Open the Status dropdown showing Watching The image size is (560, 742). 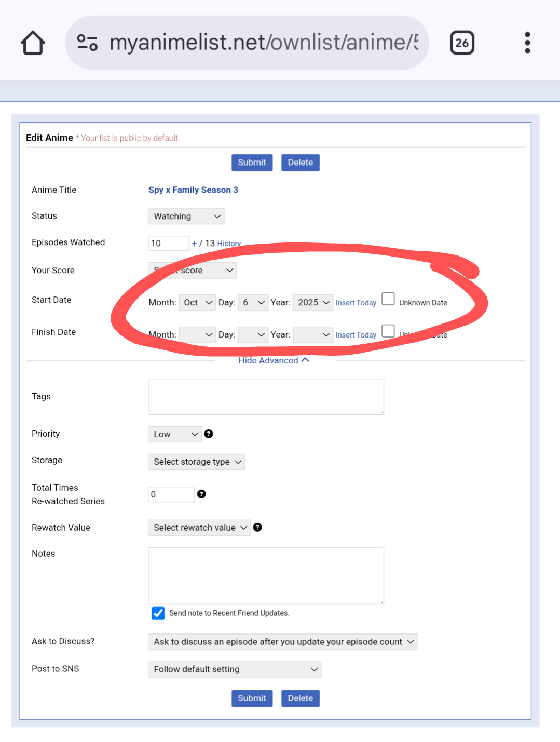pyautogui.click(x=186, y=217)
